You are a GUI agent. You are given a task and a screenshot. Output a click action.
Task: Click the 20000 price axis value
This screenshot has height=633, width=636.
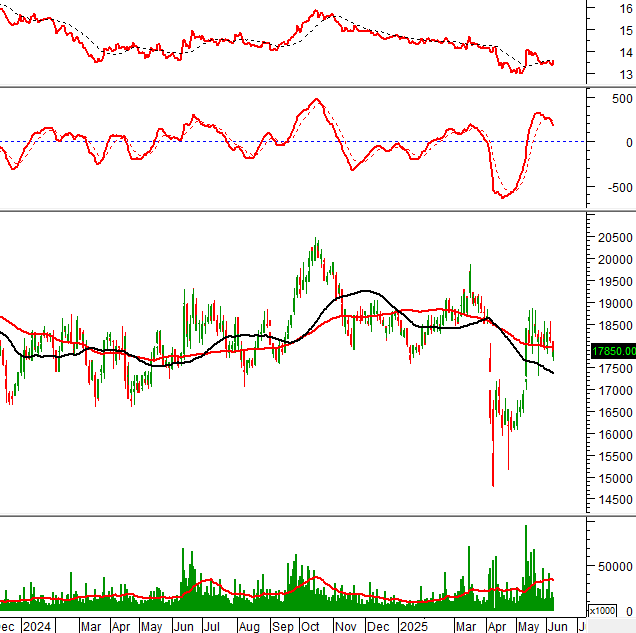click(615, 260)
